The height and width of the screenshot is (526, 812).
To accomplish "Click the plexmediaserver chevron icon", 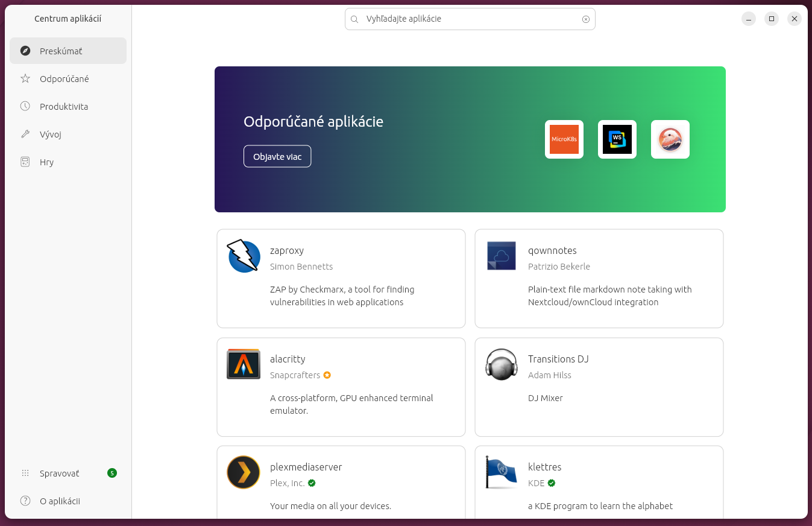I will [x=244, y=472].
